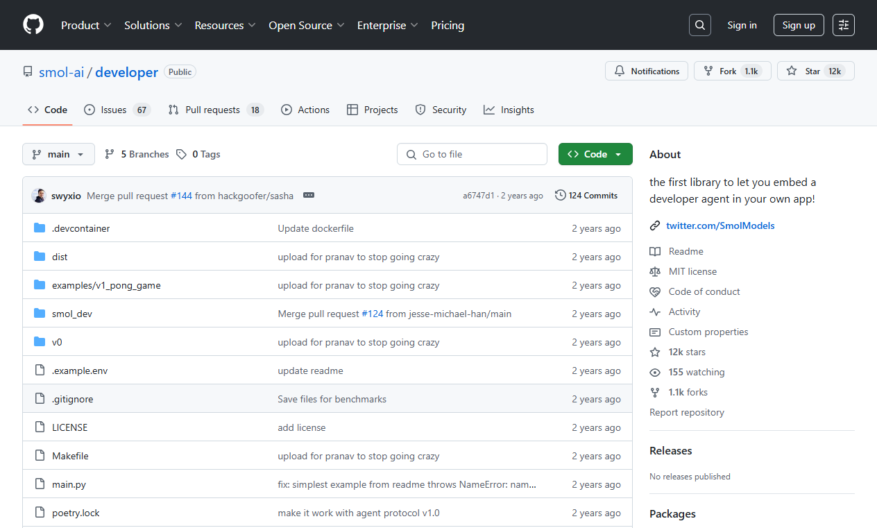877x528 pixels.
Task: Expand the Solutions menu
Action: click(153, 25)
